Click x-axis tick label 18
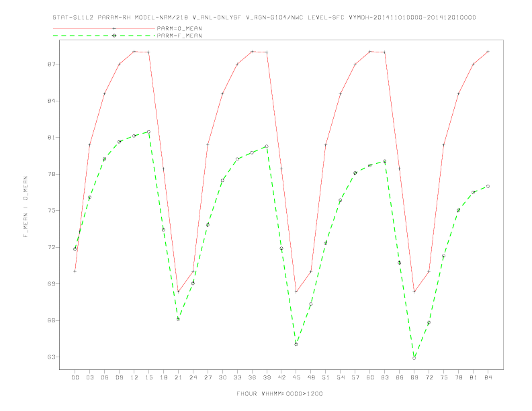Image resolution: width=532 pixels, height=411 pixels. [x=163, y=377]
